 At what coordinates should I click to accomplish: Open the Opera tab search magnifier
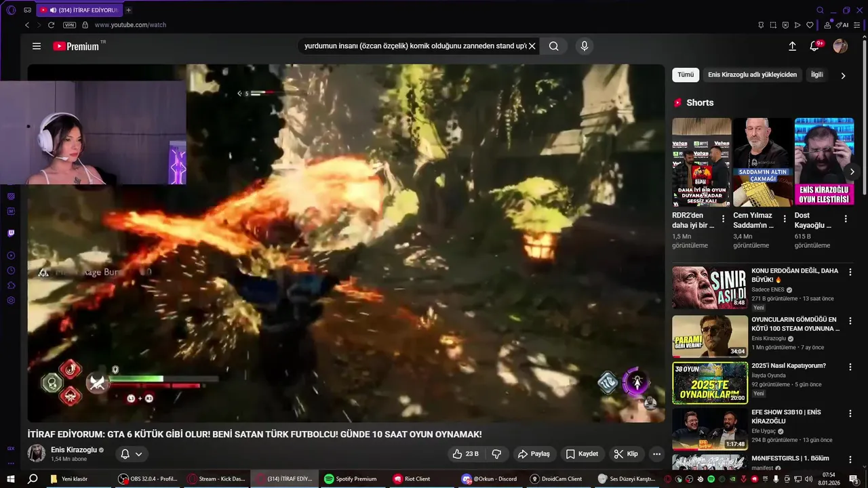tap(820, 10)
